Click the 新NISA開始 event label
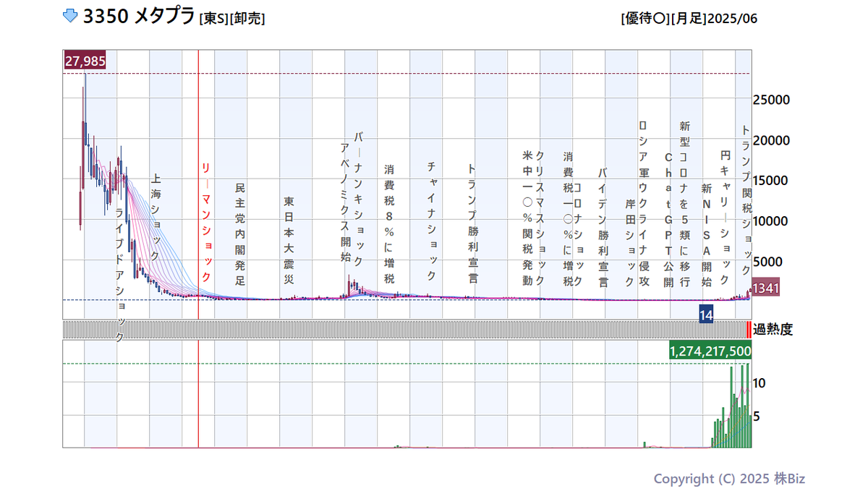This screenshot has width=868, height=488. click(707, 235)
